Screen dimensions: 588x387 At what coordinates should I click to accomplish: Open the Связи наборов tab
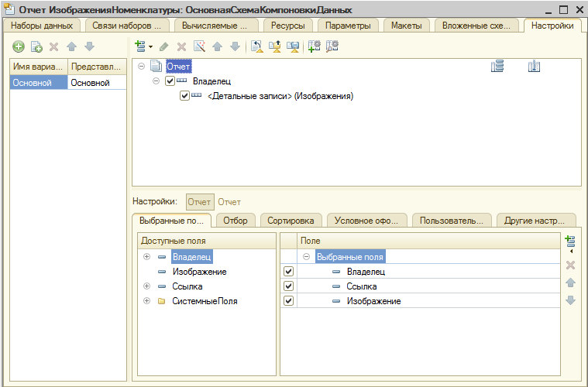(127, 26)
